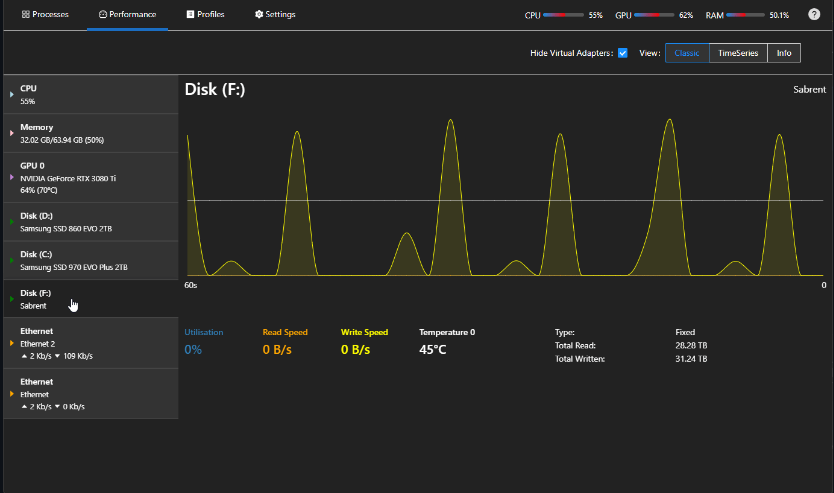
Task: Click the green arrow beside Disk (C:)
Action: click(x=12, y=261)
